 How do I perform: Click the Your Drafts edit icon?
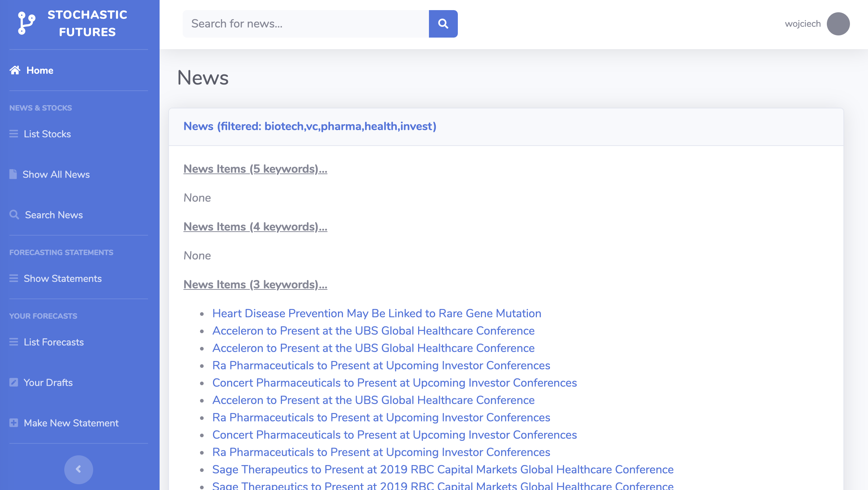coord(14,382)
